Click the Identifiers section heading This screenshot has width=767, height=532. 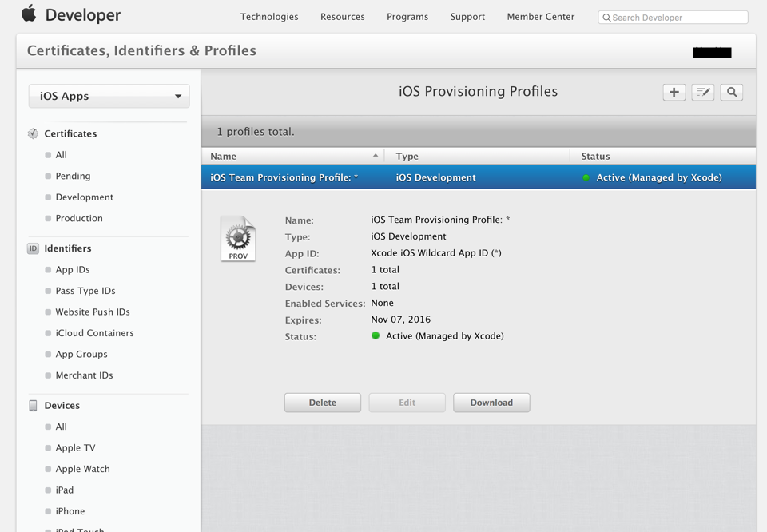[67, 248]
